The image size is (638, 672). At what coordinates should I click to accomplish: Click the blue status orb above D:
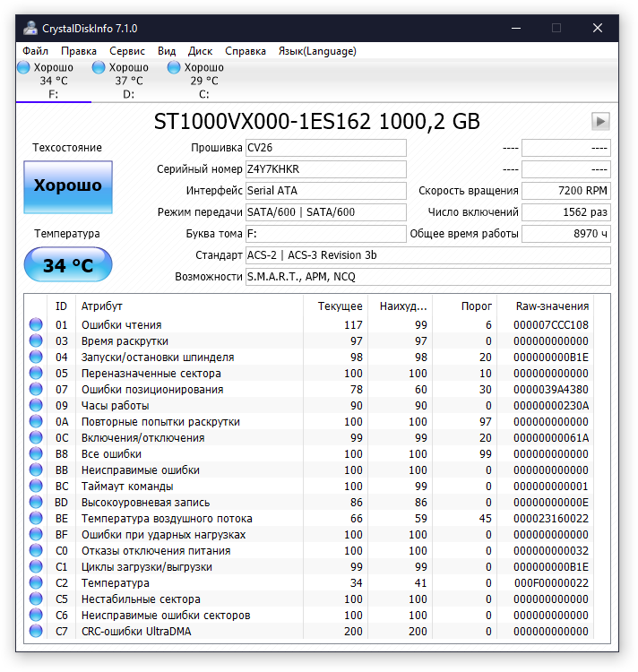(99, 67)
